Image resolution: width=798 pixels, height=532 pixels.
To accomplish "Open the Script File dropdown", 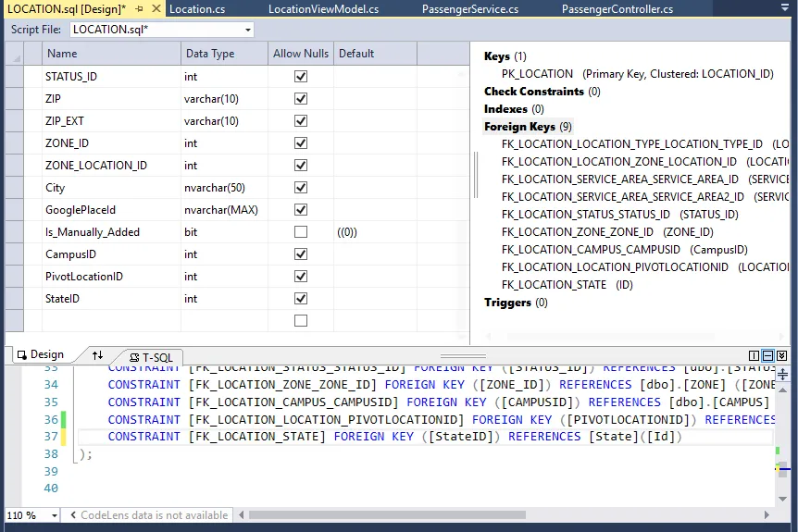I will 247,30.
